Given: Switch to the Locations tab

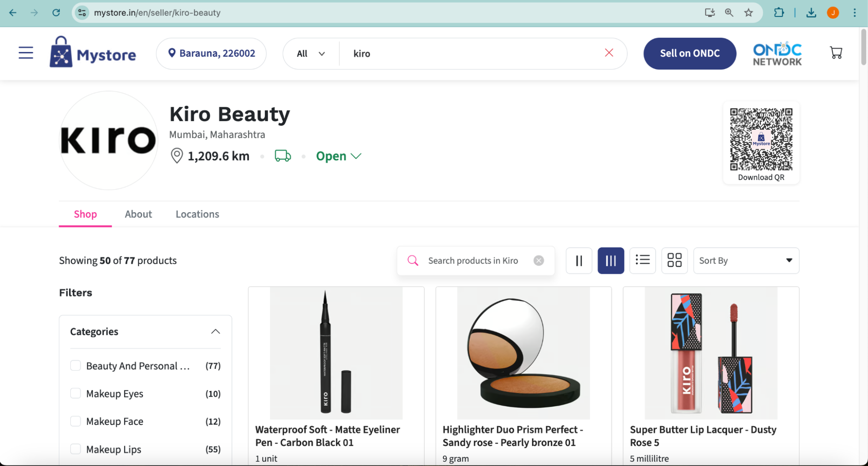Looking at the screenshot, I should [x=197, y=214].
